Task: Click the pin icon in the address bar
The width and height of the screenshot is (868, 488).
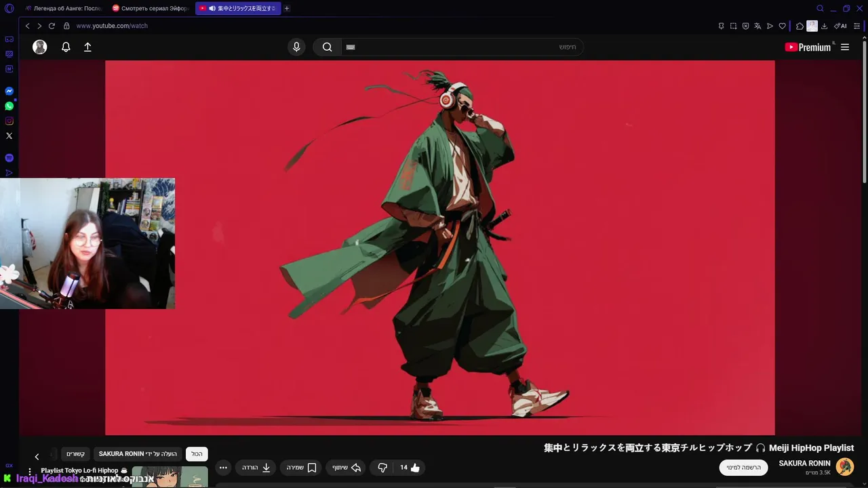Action: [x=721, y=26]
